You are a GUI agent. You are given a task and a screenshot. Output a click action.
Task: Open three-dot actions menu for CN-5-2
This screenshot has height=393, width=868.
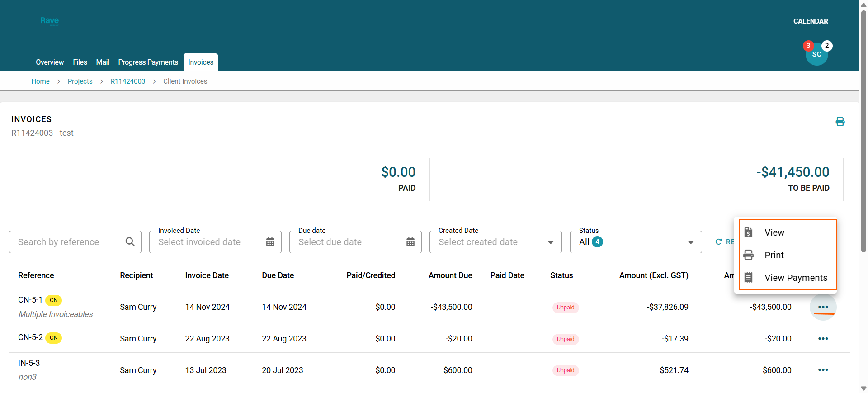point(823,339)
